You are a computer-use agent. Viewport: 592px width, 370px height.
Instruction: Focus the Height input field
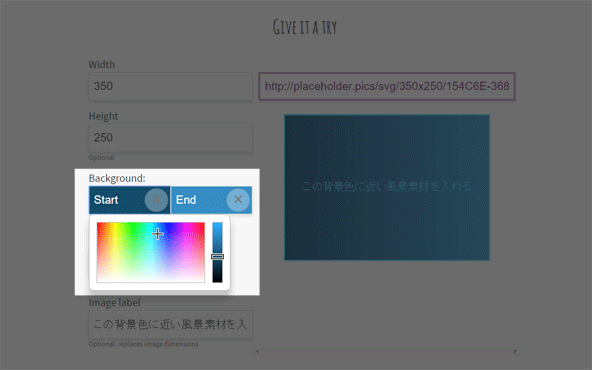(x=171, y=138)
